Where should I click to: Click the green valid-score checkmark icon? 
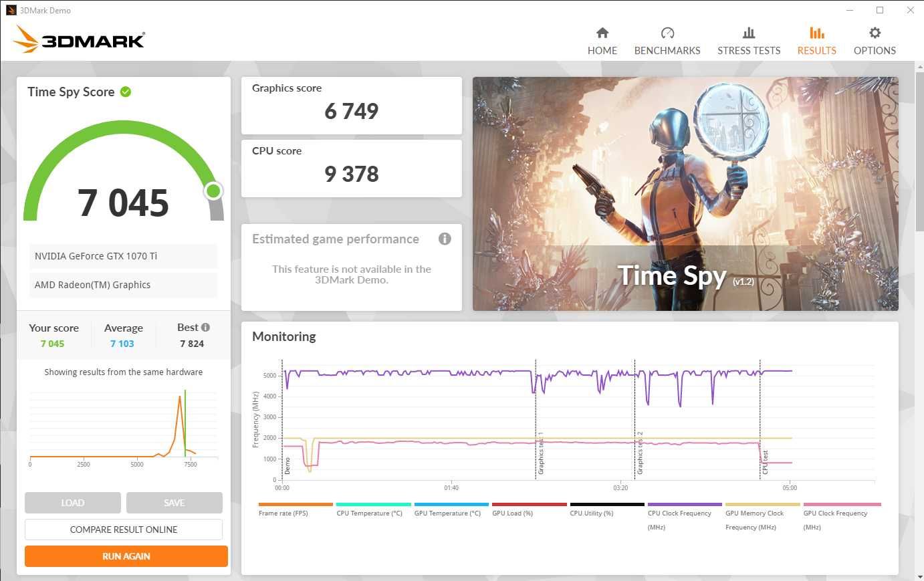(126, 92)
